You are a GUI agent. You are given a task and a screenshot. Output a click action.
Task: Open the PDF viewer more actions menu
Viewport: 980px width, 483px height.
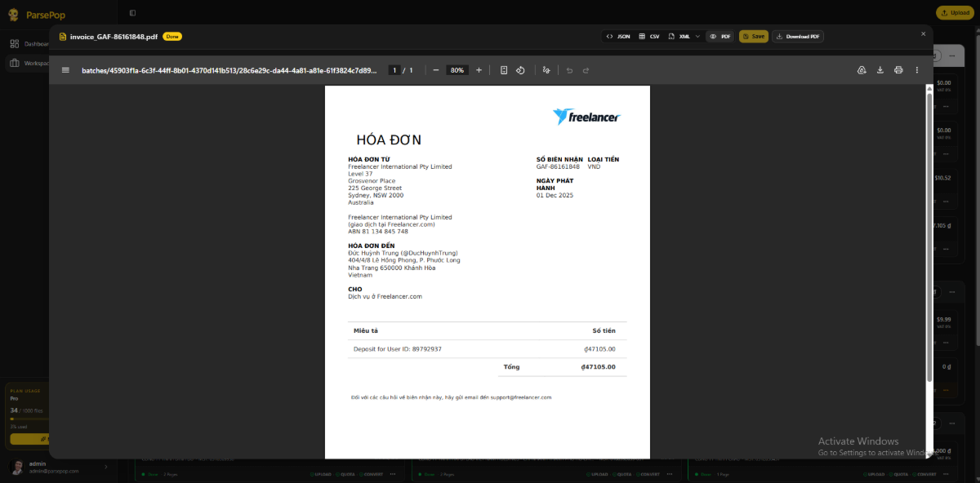click(x=917, y=70)
